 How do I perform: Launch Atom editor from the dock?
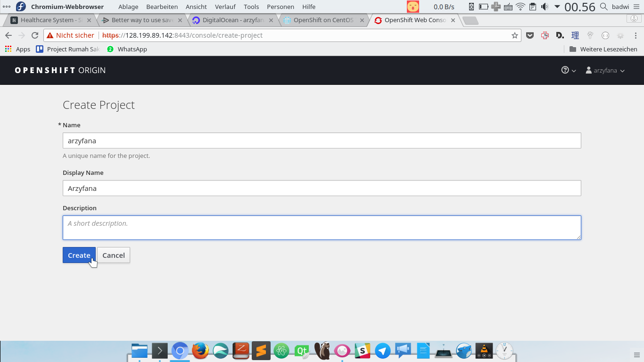pos(281,351)
